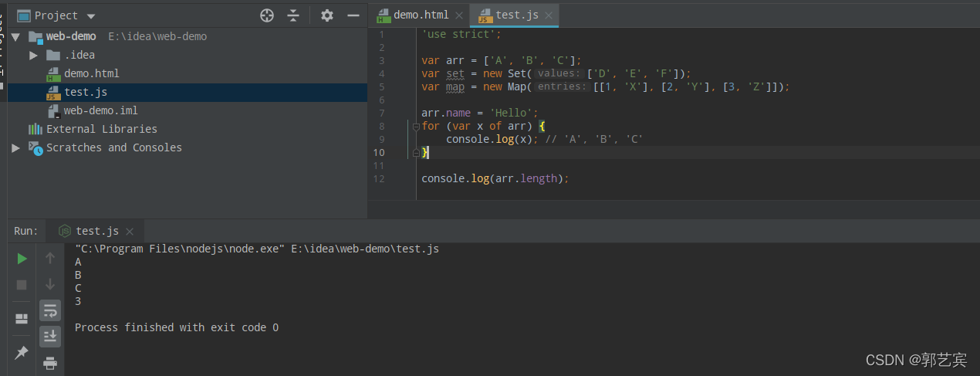Click the Stop process square icon
Image resolution: width=980 pixels, height=376 pixels.
point(22,285)
